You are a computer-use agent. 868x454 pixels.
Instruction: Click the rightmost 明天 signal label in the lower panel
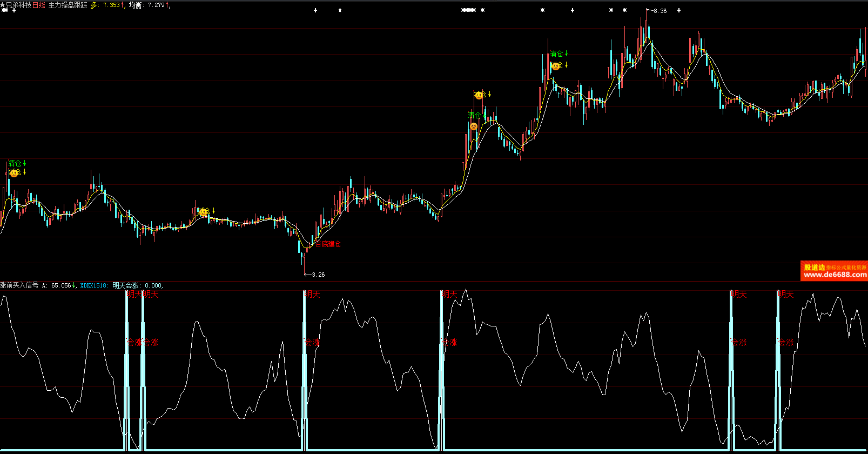click(786, 294)
